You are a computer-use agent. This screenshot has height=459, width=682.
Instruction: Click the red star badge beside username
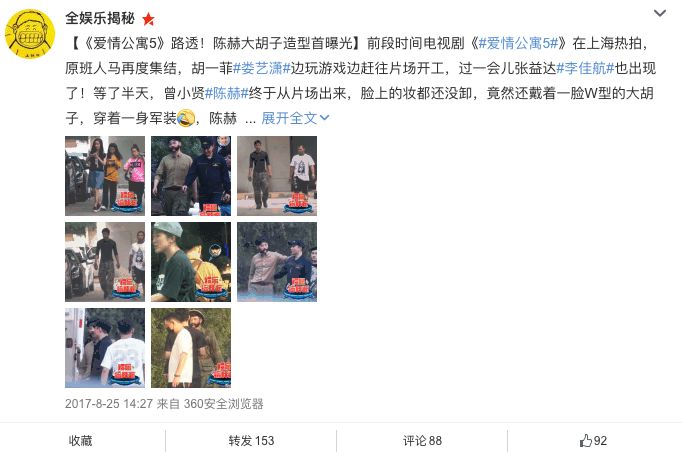point(148,19)
